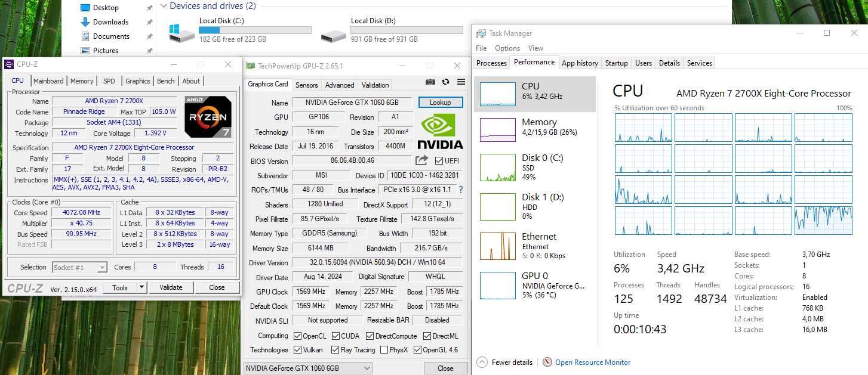Open the Details tab in Task Manager
The height and width of the screenshot is (375, 868).
coord(669,63)
